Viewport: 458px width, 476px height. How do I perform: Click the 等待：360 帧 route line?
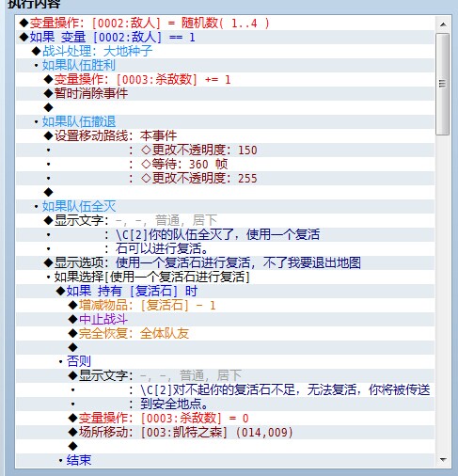(x=225, y=165)
